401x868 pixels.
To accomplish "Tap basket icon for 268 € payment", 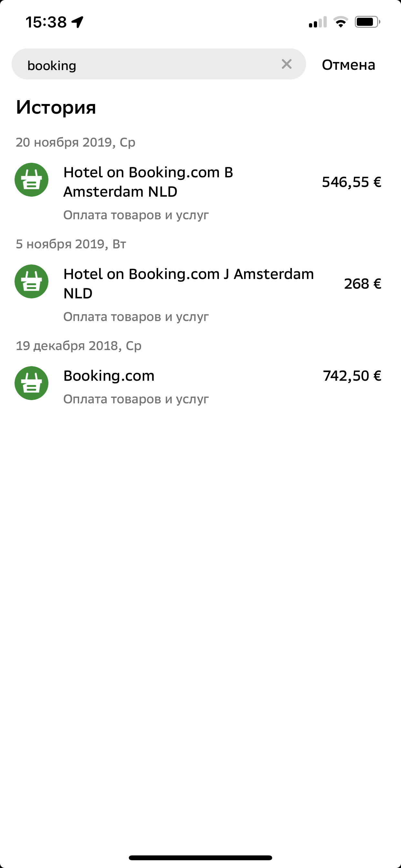I will [32, 282].
